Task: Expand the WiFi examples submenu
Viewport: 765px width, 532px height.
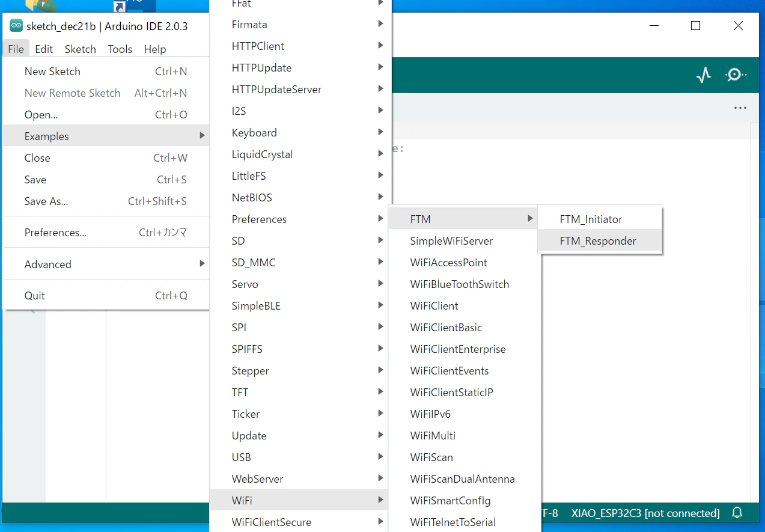Action: [x=300, y=501]
